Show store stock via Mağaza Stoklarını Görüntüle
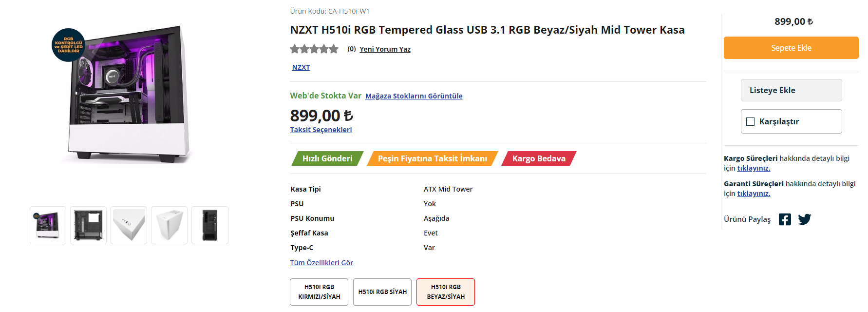The image size is (868, 312). [x=414, y=96]
